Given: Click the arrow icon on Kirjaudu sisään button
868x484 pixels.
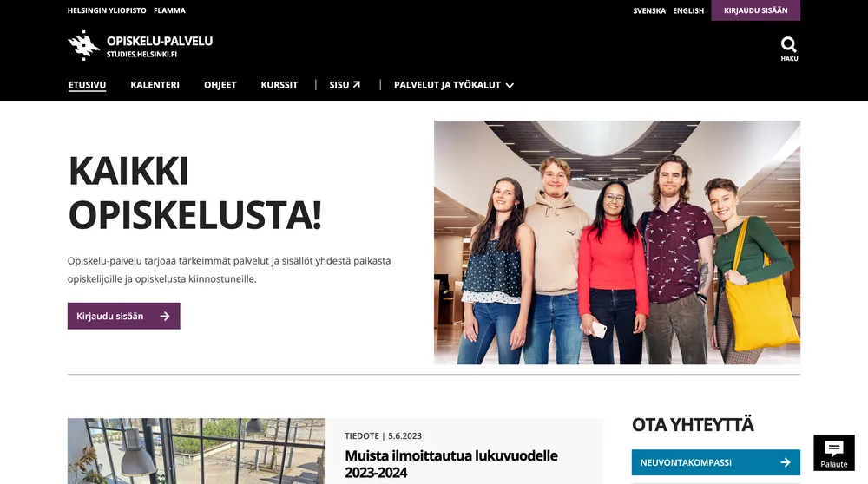Looking at the screenshot, I should [164, 316].
